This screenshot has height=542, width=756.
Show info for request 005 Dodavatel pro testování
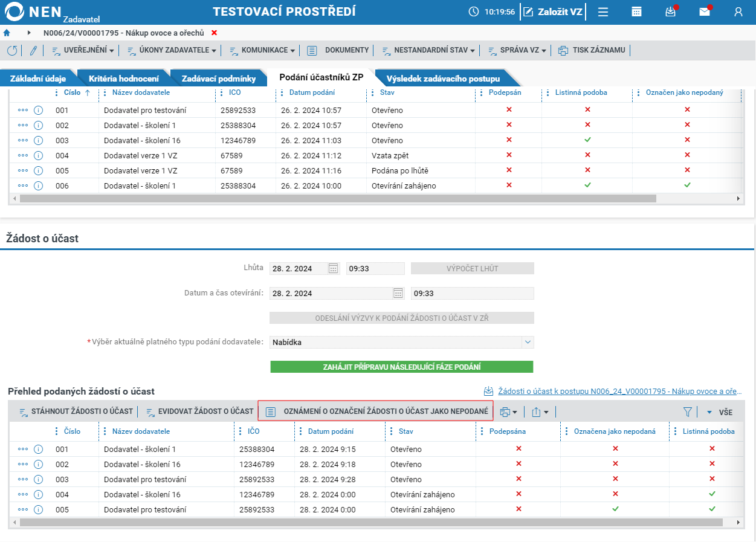(38, 509)
